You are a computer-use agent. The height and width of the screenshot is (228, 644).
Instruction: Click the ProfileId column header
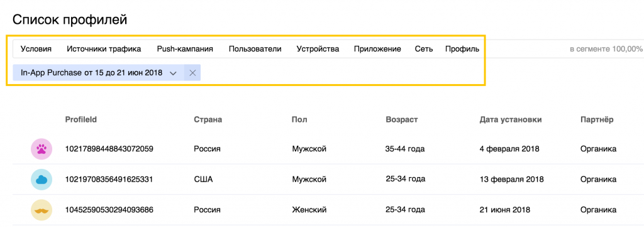(x=81, y=120)
